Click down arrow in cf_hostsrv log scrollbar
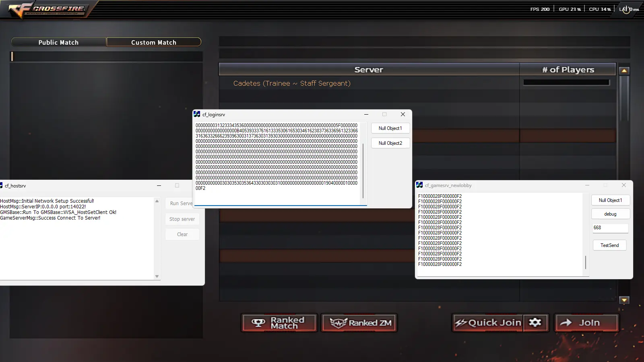 [157, 276]
